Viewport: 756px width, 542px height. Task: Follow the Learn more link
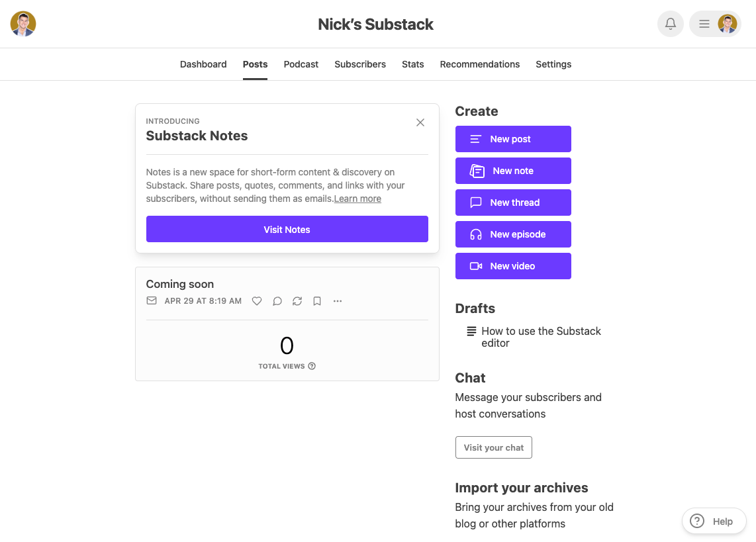point(357,199)
